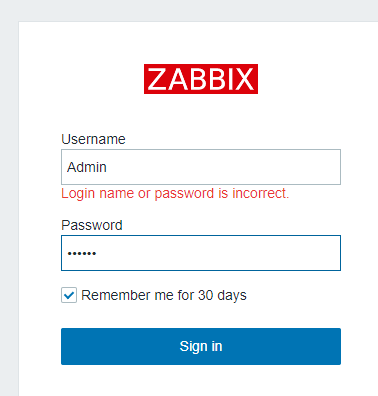The width and height of the screenshot is (378, 396).
Task: Click the blank white area below Sign in
Action: (x=200, y=382)
